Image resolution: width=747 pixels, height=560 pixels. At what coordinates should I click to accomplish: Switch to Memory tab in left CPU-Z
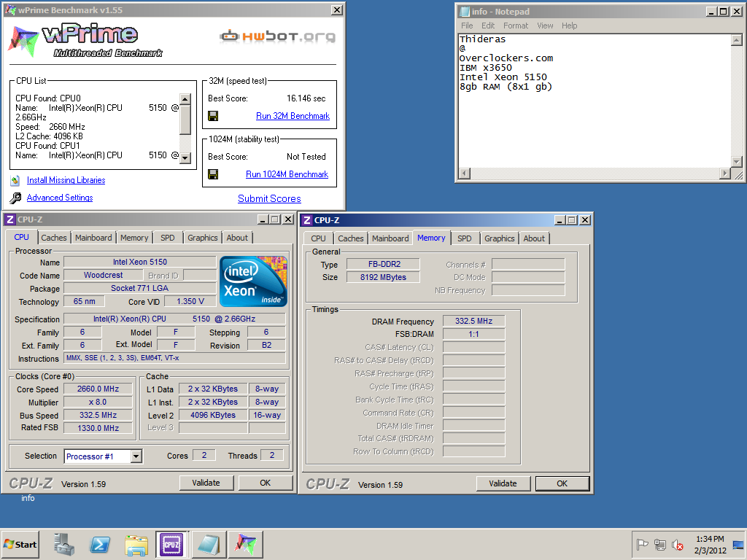tap(134, 238)
